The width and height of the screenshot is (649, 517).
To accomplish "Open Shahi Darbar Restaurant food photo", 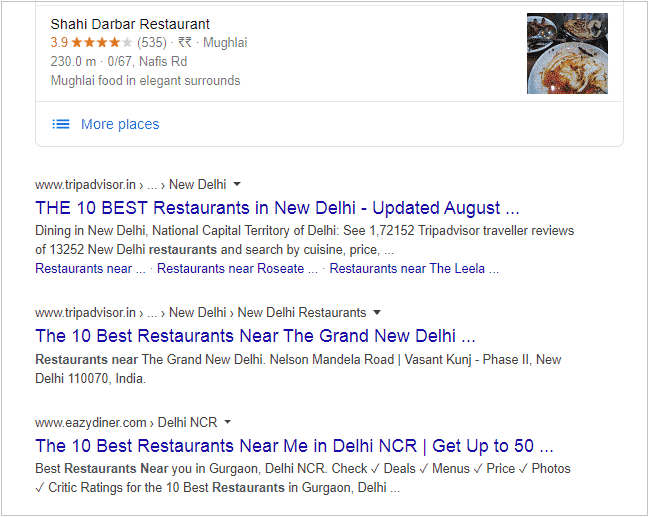I will 567,53.
